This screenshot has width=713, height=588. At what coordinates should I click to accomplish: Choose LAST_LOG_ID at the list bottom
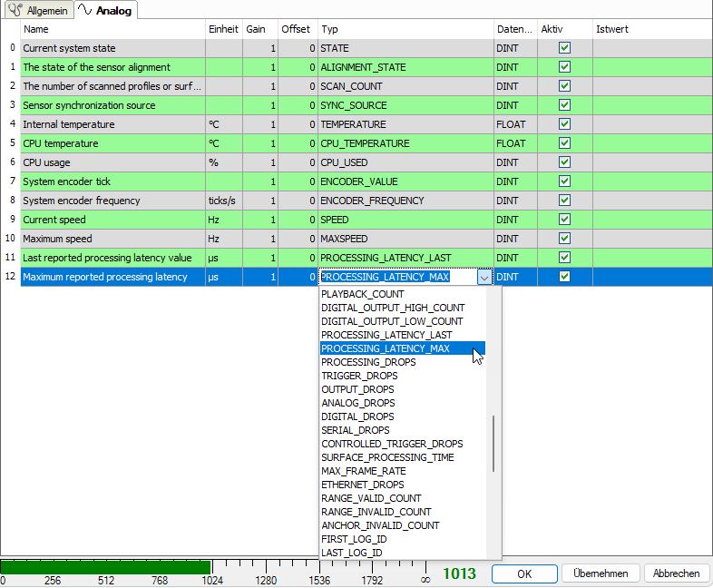pos(352,553)
